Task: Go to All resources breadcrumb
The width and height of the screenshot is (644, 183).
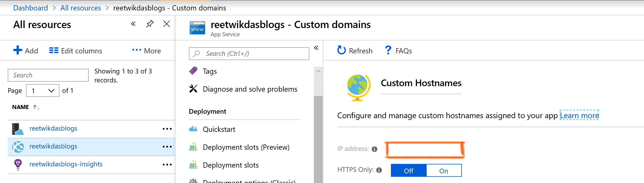Action: 81,8
